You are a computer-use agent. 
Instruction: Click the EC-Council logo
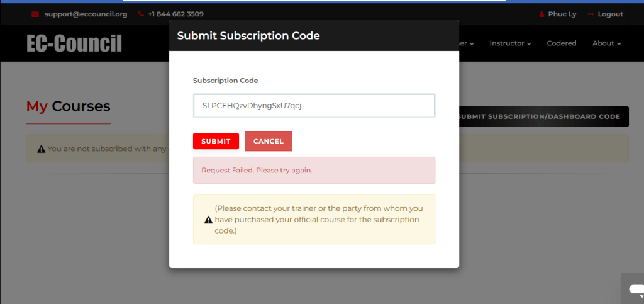click(74, 43)
